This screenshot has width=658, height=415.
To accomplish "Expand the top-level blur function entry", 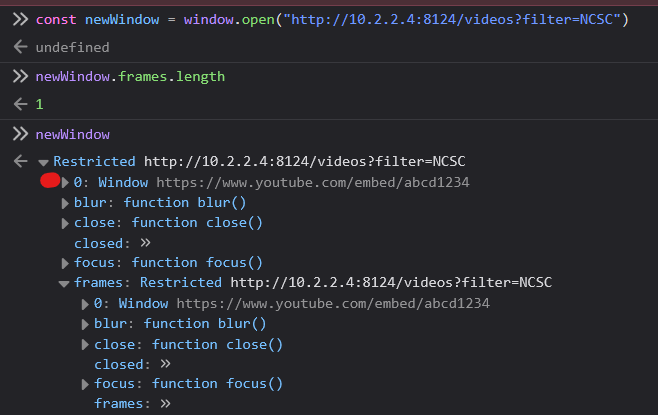I will 66,203.
